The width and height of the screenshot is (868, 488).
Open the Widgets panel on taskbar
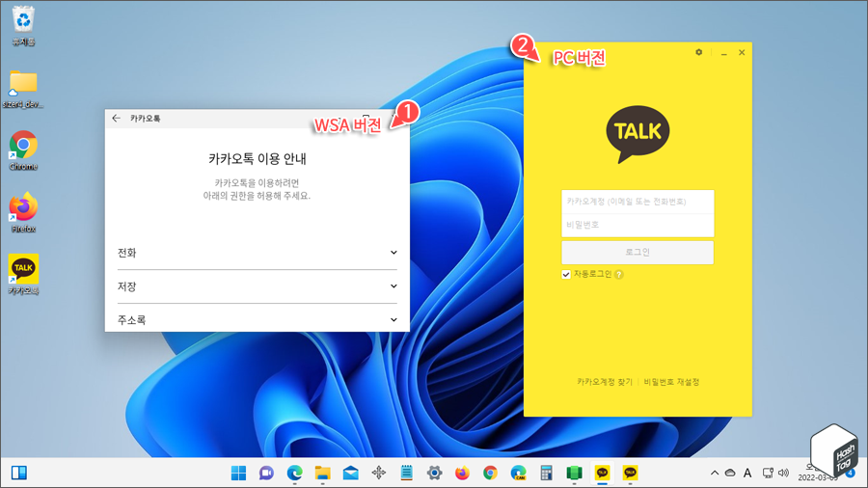[19, 474]
